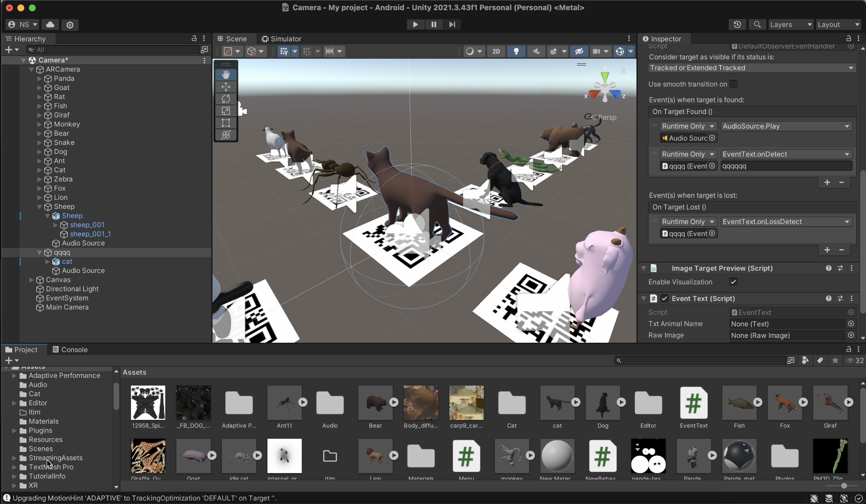Toggle scene lighting bulb icon
This screenshot has height=504, width=866.
(x=516, y=51)
